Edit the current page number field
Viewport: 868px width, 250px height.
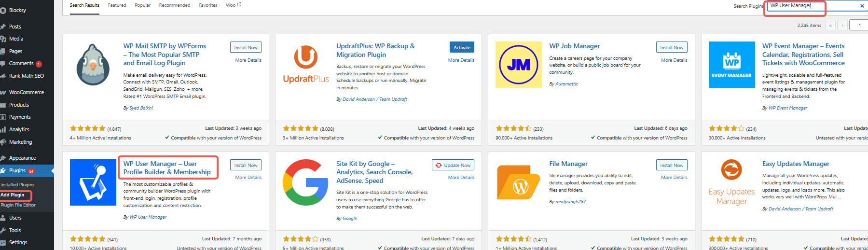point(859,25)
